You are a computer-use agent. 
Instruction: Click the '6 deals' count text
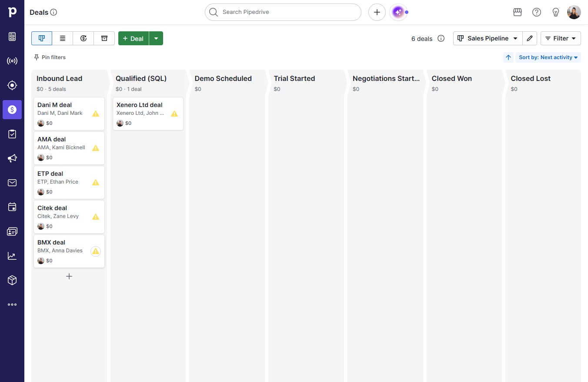(x=422, y=39)
